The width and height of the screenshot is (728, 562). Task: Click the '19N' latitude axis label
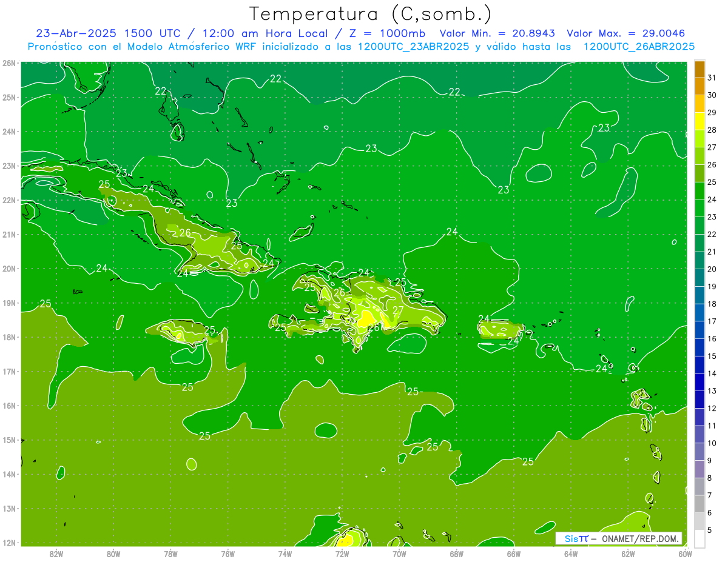coord(8,303)
